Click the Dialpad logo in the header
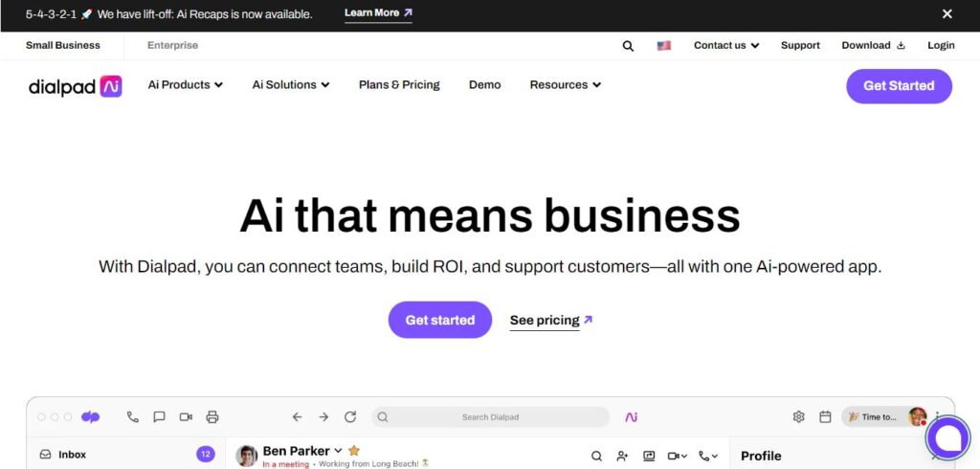Viewport: 980px width, 469px height. [75, 86]
